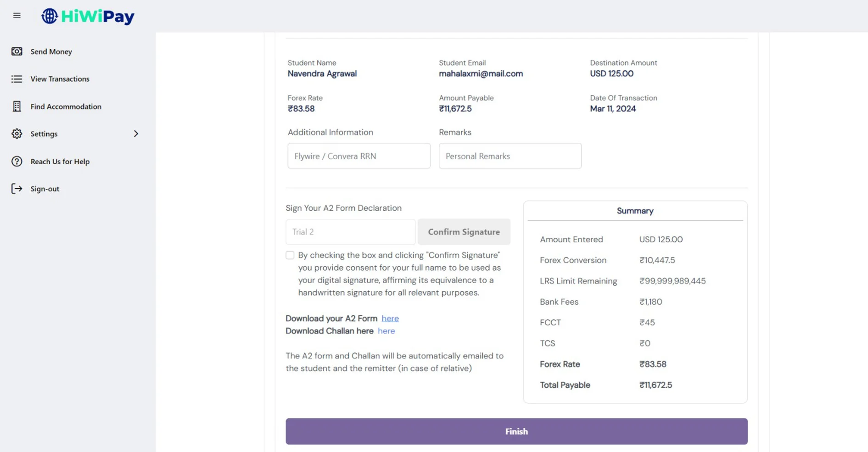Download the A2 Form via here link
868x452 pixels.
pos(390,318)
